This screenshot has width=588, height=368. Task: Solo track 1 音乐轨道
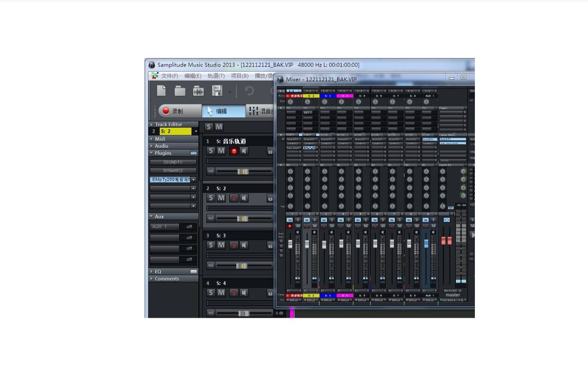pyautogui.click(x=211, y=151)
